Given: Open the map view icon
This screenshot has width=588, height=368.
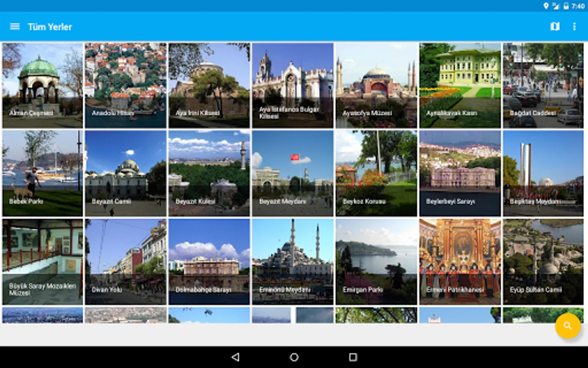Looking at the screenshot, I should pyautogui.click(x=555, y=27).
